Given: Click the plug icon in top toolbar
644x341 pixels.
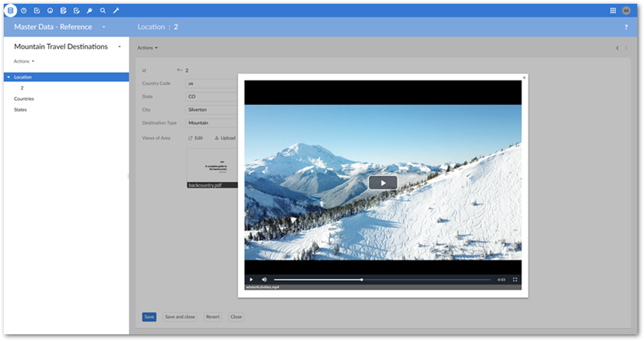Looking at the screenshot, I should coord(89,10).
